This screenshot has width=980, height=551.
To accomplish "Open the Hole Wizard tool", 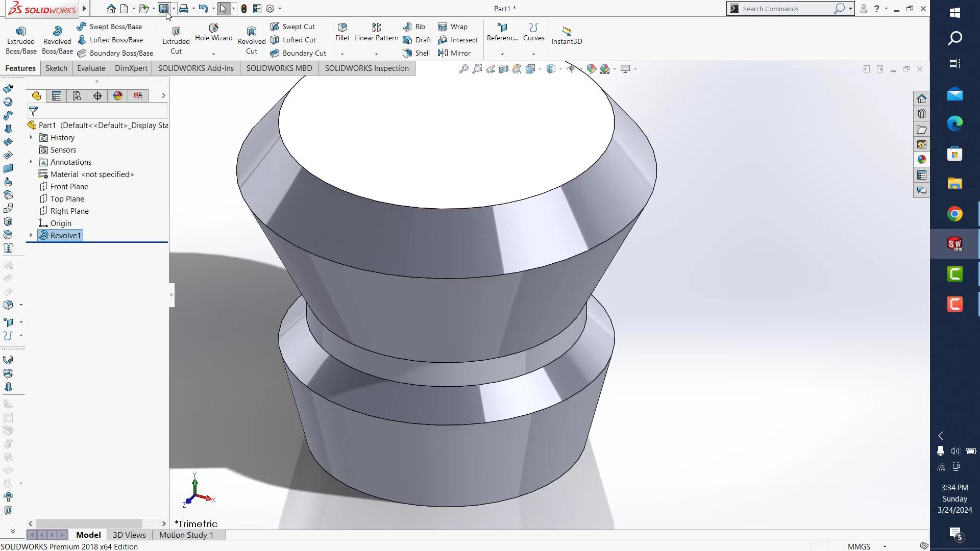I will (213, 32).
